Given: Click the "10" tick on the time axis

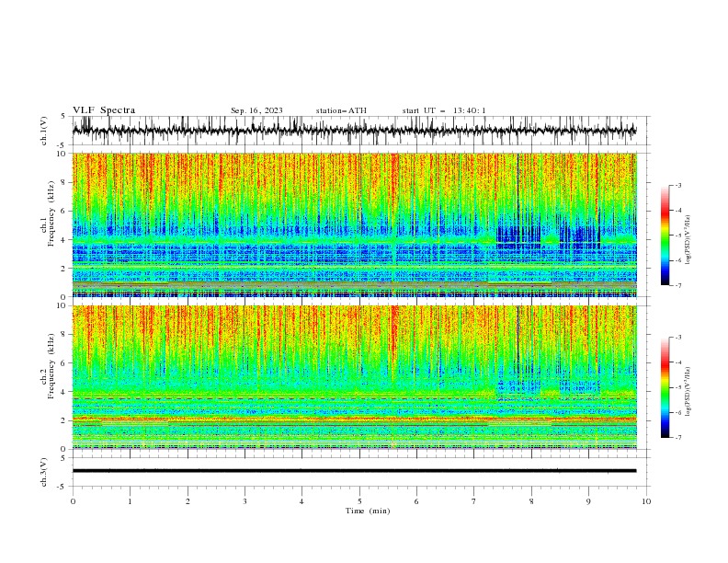Looking at the screenshot, I should tap(646, 501).
